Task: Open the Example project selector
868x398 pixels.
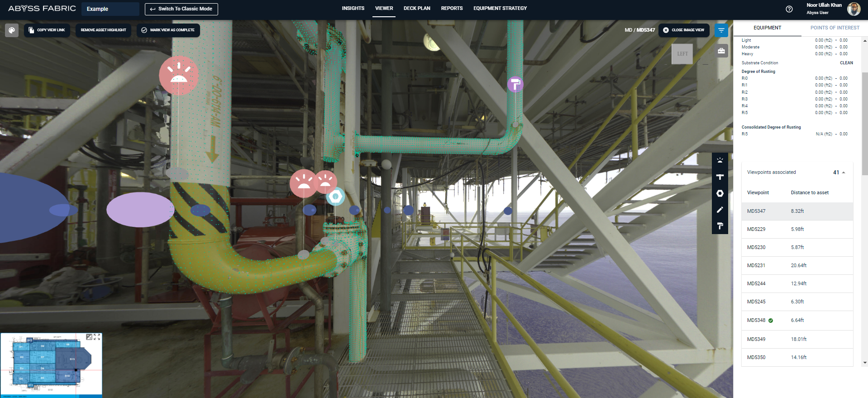Action: pos(110,9)
